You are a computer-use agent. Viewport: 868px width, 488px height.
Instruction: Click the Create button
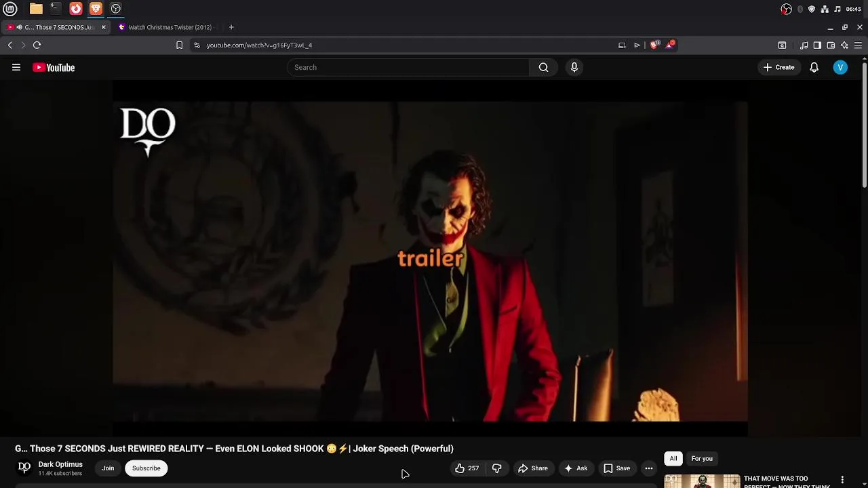point(778,67)
